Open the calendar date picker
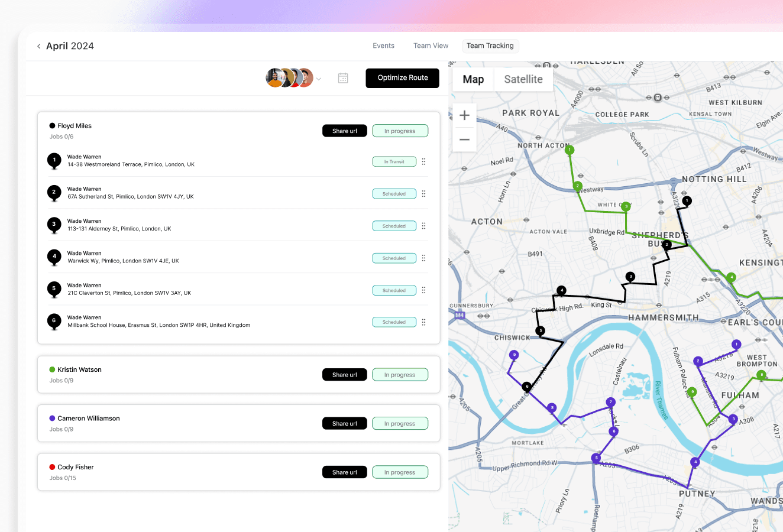 click(x=343, y=77)
